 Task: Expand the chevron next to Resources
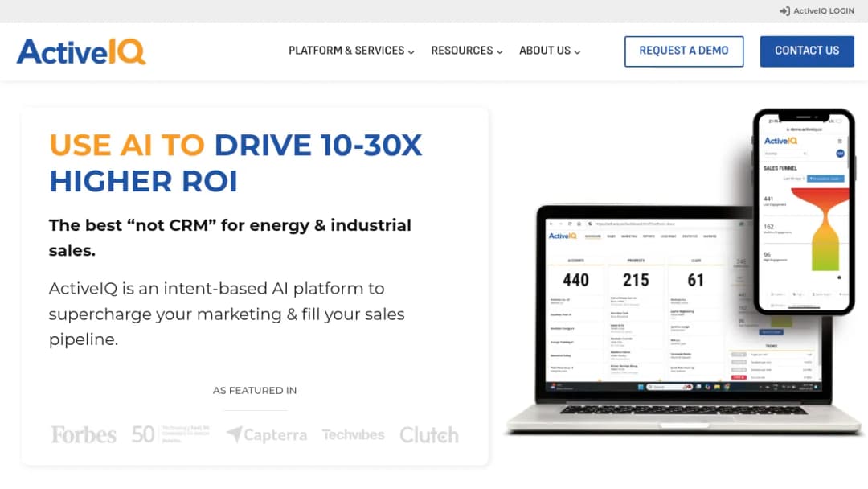499,52
